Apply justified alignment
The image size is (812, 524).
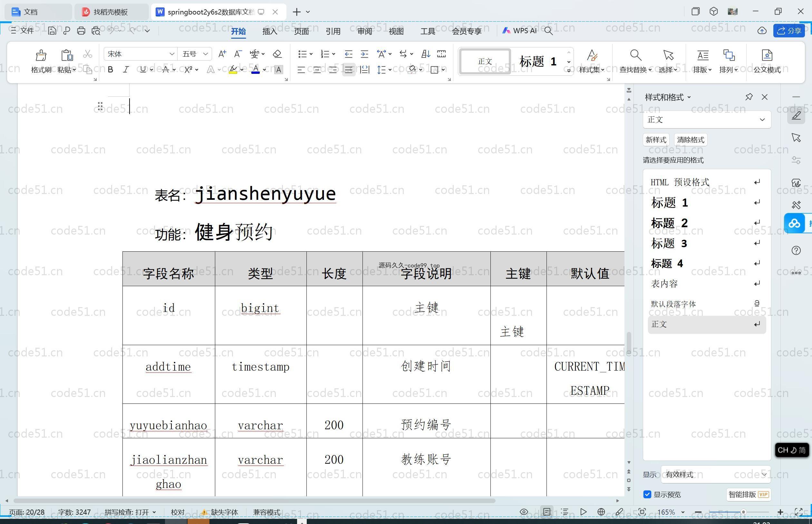(348, 70)
